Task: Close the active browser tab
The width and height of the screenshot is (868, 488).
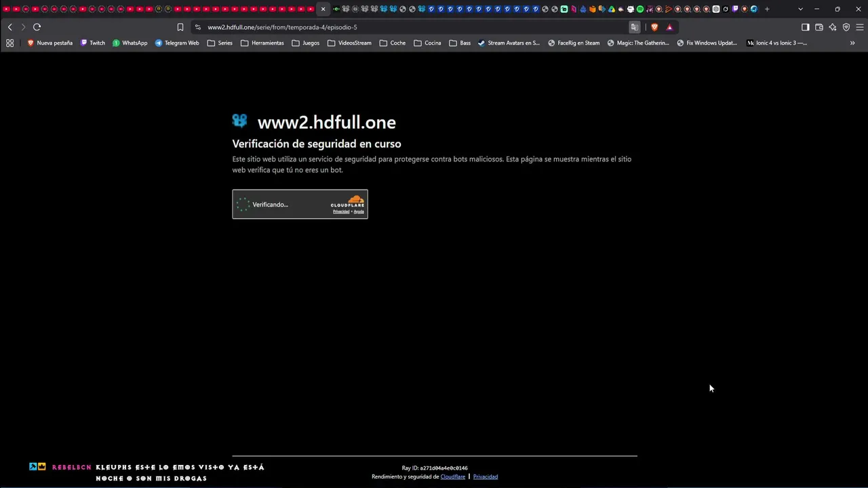Action: pos(323,9)
